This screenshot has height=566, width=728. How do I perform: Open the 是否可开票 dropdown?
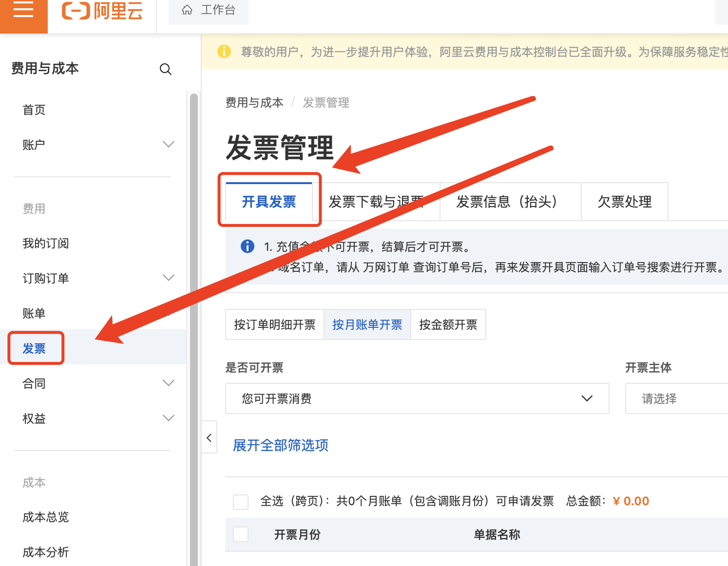(x=417, y=398)
